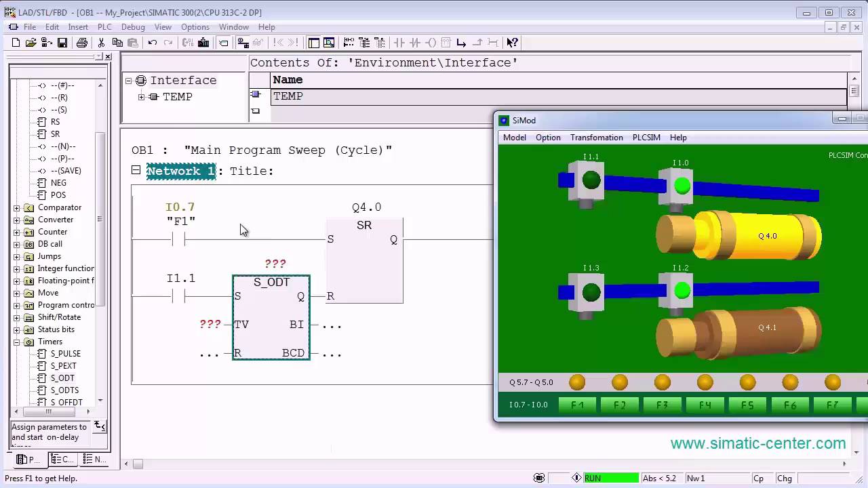Expand the Comparator folder
Image resolution: width=868 pixels, height=488 pixels.
click(17, 208)
